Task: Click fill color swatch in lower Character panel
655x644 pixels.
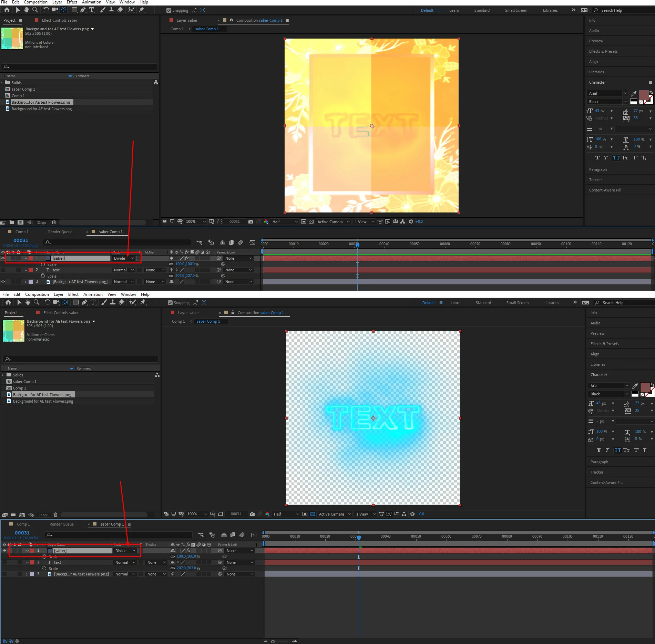Action: (645, 387)
